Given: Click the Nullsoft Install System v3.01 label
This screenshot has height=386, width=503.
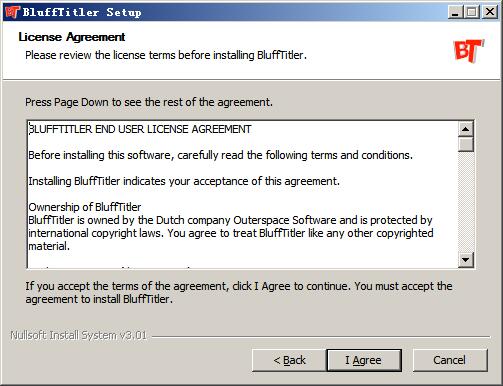Looking at the screenshot, I should (x=78, y=335).
